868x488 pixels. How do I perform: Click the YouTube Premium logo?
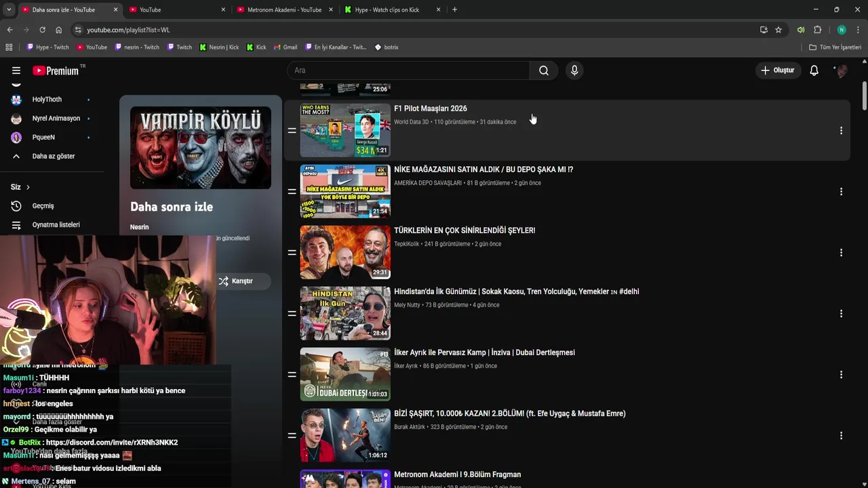pyautogui.click(x=56, y=70)
